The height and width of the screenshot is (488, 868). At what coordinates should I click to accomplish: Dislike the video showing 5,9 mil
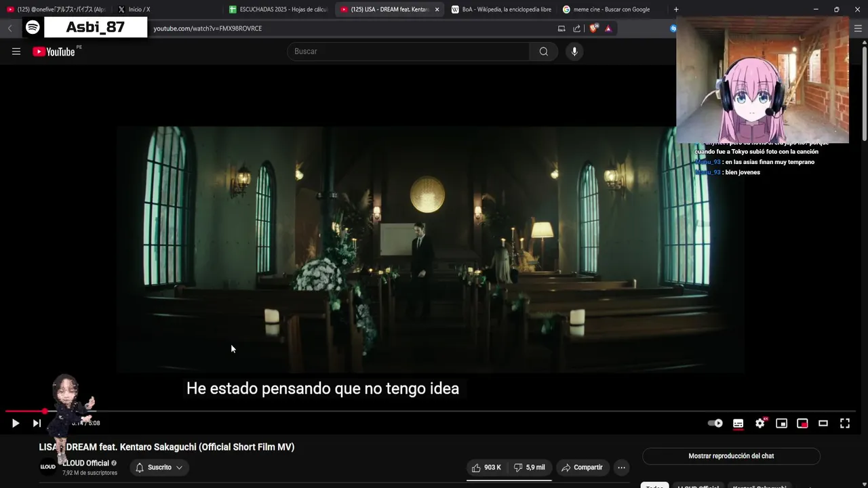[x=529, y=468]
